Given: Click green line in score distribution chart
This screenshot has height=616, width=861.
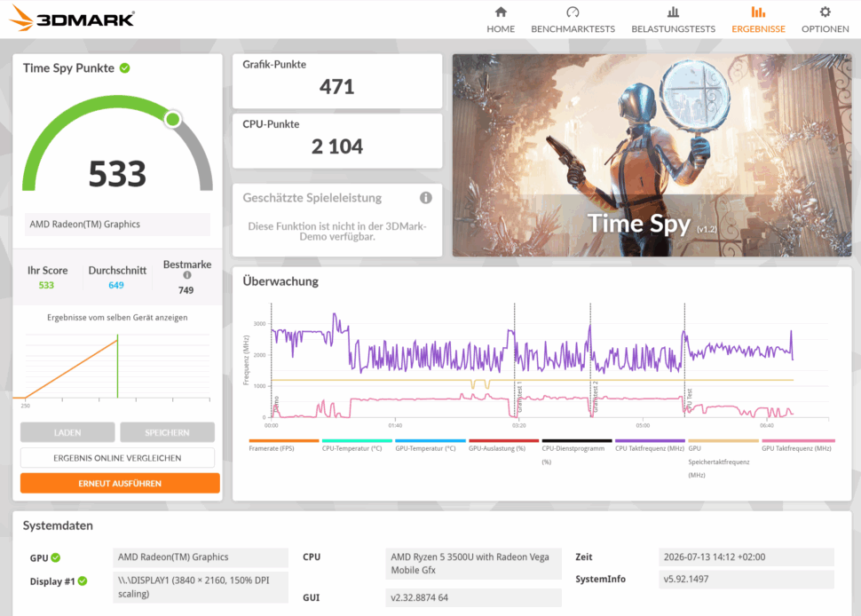Looking at the screenshot, I should coord(117,367).
